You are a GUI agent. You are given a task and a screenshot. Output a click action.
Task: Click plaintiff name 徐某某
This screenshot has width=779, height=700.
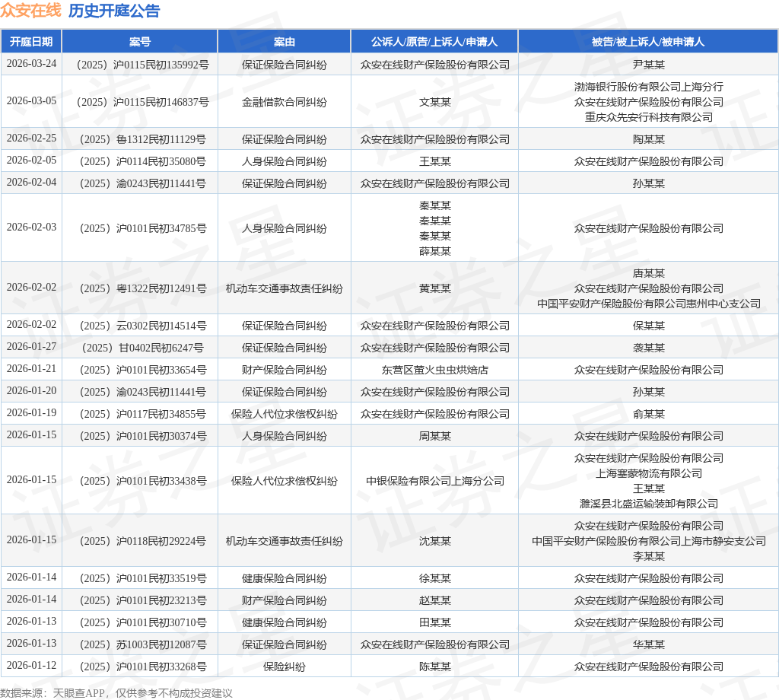click(x=434, y=578)
